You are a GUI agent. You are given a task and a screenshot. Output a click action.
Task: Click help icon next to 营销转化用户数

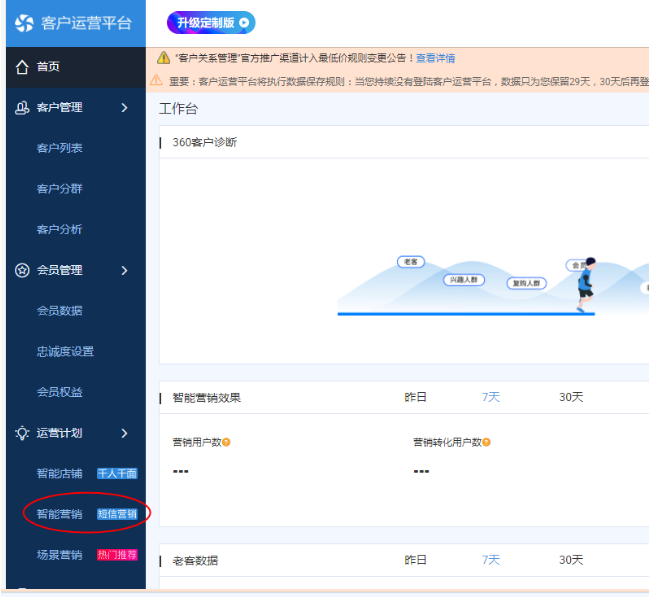(487, 442)
